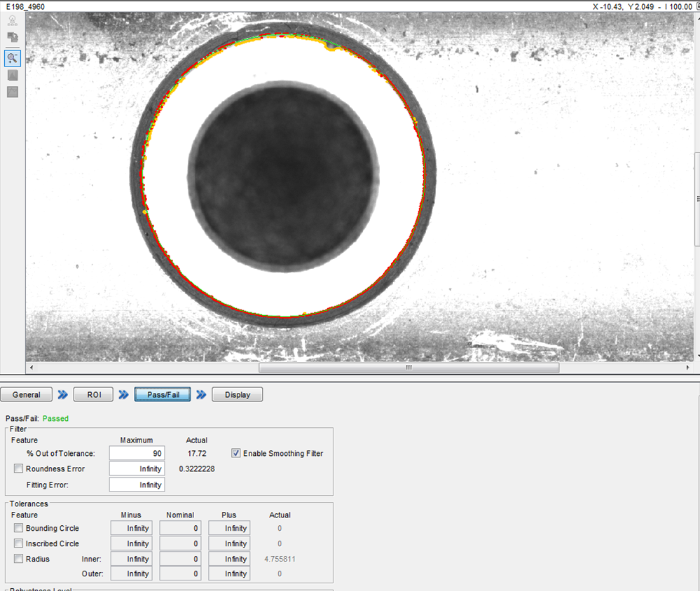Click the horizontal scrollbar under the image
700x591 pixels.
pyautogui.click(x=409, y=368)
